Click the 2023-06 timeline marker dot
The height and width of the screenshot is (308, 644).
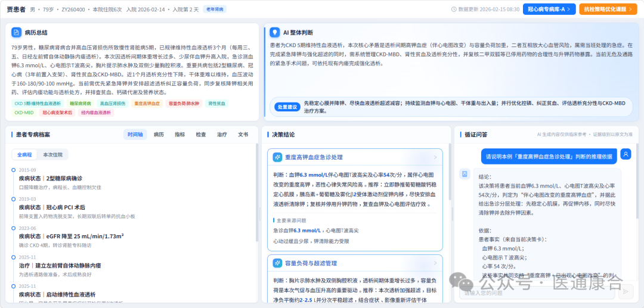tap(14, 228)
